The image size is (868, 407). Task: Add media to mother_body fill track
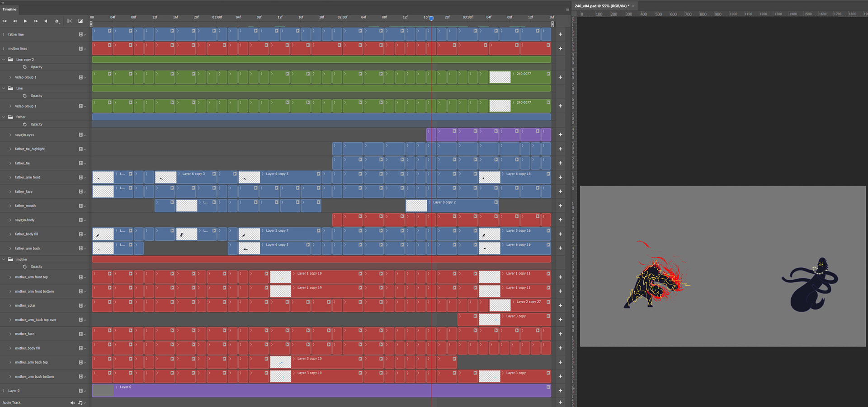560,348
